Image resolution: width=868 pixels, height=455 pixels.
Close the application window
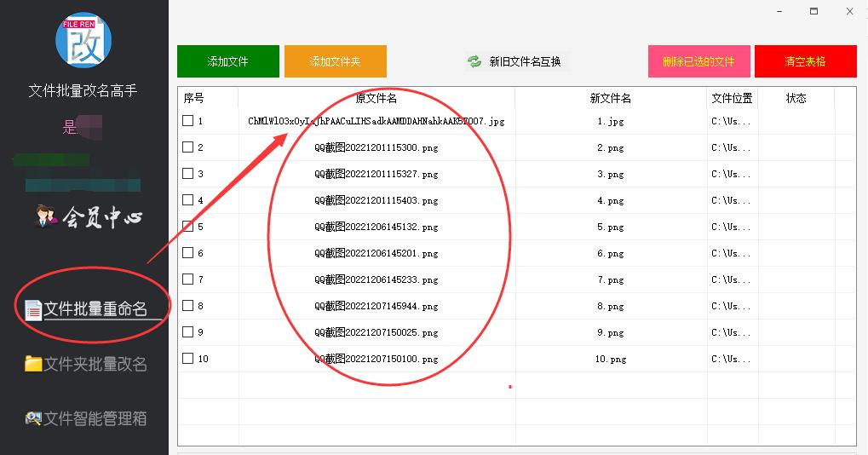pyautogui.click(x=850, y=11)
